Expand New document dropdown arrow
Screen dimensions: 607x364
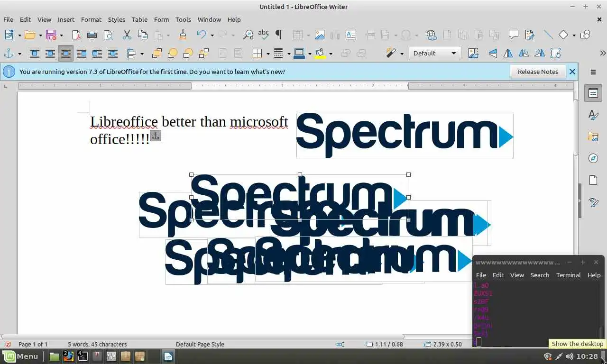[x=19, y=35]
